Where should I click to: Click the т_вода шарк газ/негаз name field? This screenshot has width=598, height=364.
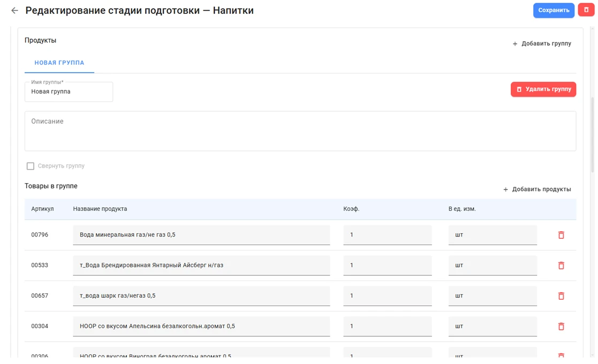[x=201, y=296]
